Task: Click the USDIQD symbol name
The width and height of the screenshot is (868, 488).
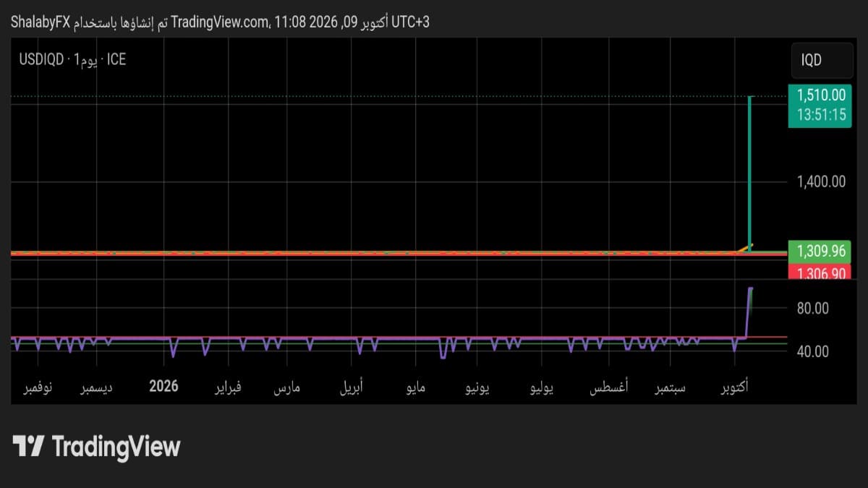Action: pos(41,59)
